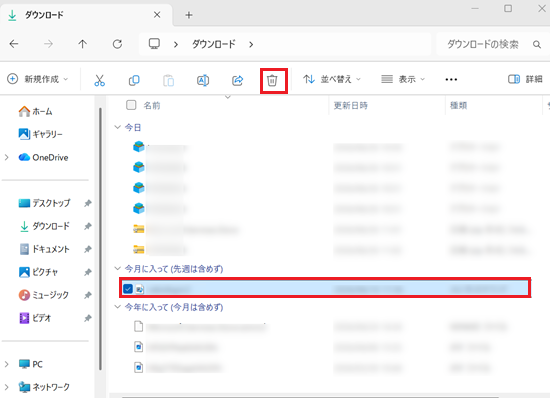Open デスクトップ in quick access
The width and height of the screenshot is (550, 398).
pyautogui.click(x=44, y=203)
